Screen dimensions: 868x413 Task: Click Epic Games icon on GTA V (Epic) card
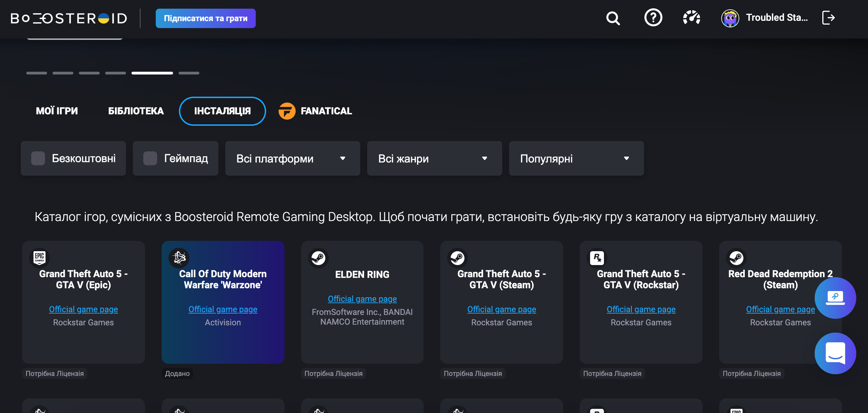(x=39, y=258)
